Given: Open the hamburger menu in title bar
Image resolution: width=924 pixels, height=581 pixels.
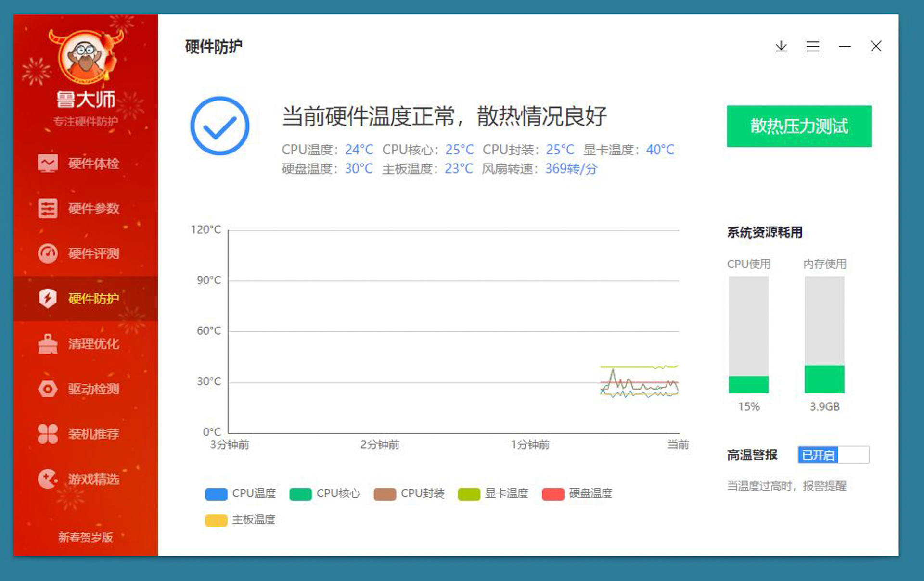Looking at the screenshot, I should (x=813, y=46).
